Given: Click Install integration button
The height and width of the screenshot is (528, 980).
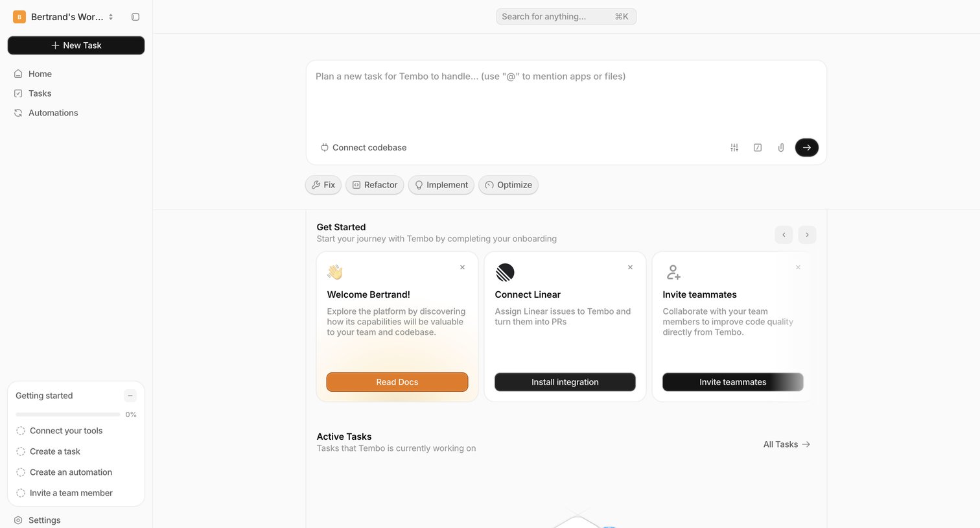Looking at the screenshot, I should (565, 382).
